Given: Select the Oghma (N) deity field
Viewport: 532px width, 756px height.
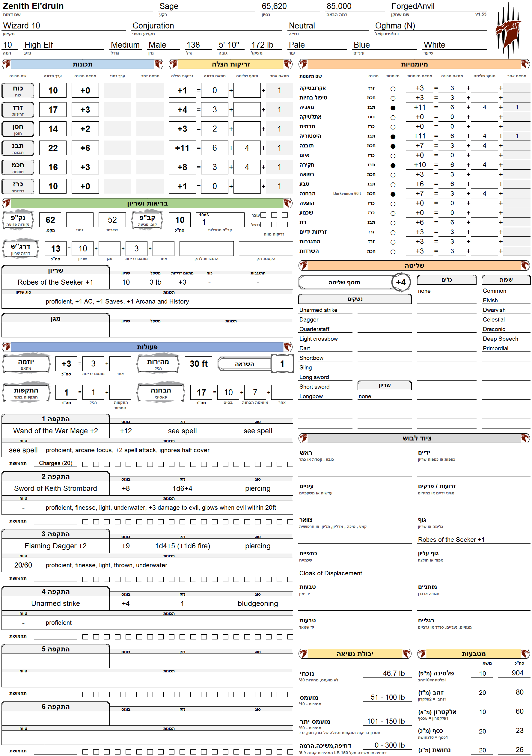Looking at the screenshot, I should point(430,26).
